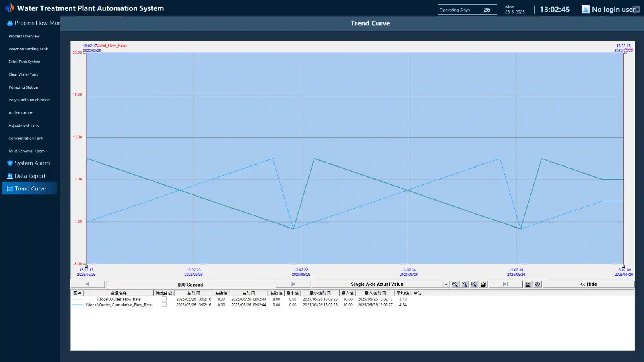Click the Hide legend button

click(x=588, y=284)
